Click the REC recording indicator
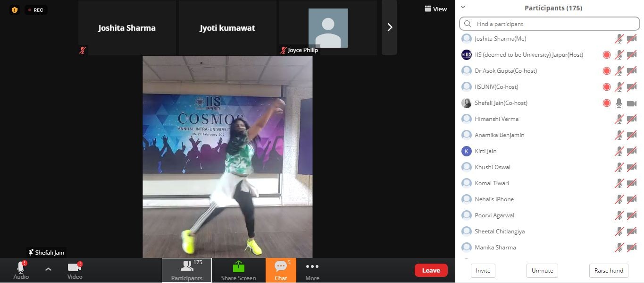The image size is (644, 283). (x=36, y=10)
